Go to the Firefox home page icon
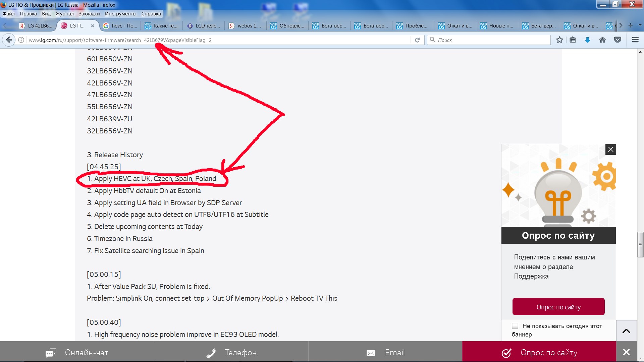Image resolution: width=644 pixels, height=362 pixels. click(x=602, y=40)
